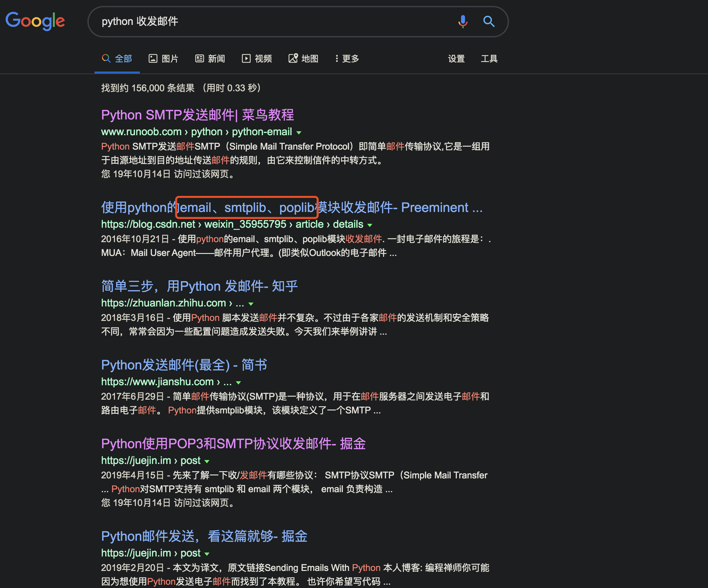Open 简单三步，用Python 发邮件 知乎 result
Image resolution: width=708 pixels, height=588 pixels.
tap(200, 286)
